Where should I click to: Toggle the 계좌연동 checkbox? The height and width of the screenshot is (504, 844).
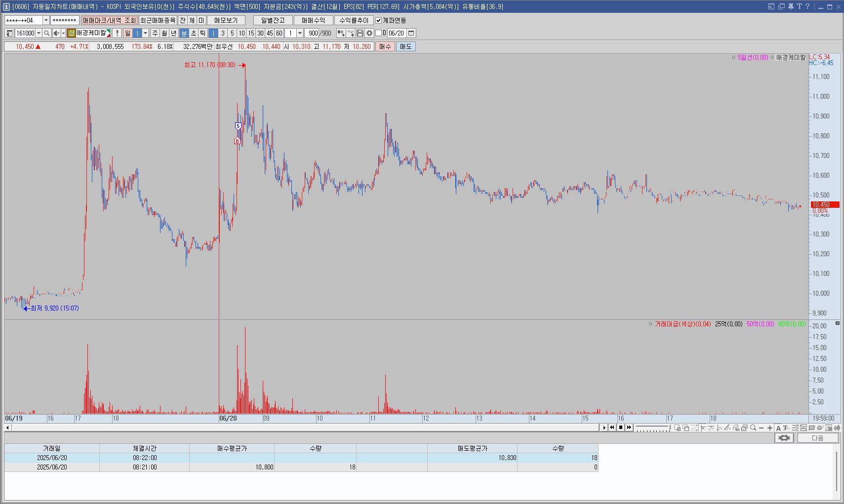(379, 20)
